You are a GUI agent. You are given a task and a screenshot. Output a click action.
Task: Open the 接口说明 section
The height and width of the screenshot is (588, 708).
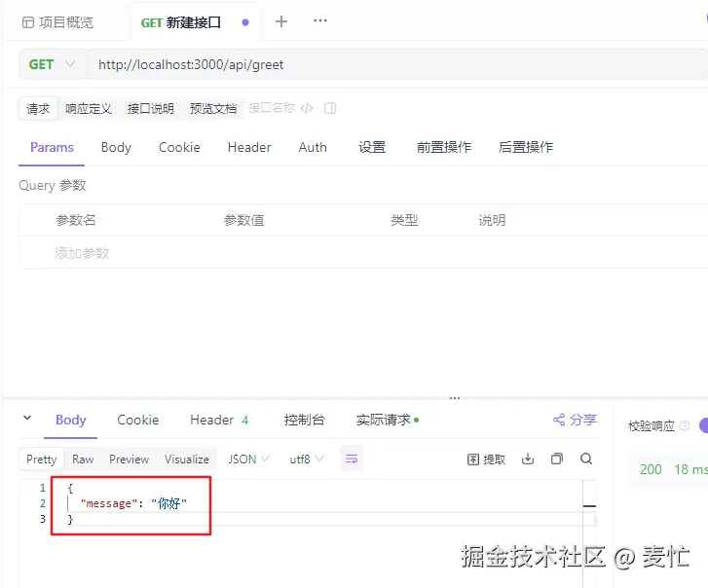tap(150, 108)
